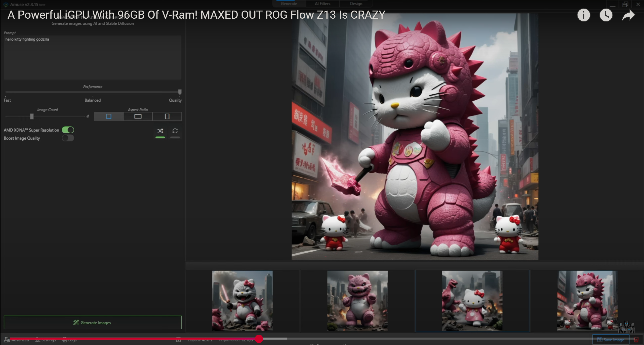Click the refresh seed icon
Viewport: 644px width, 345px height.
(175, 131)
